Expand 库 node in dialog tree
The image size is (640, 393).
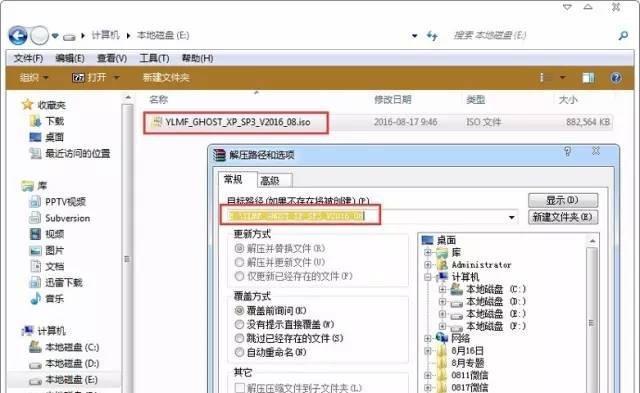[x=428, y=253]
